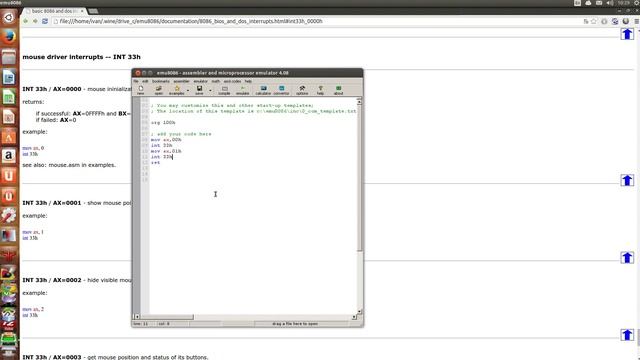Open the 'assembler' menu
Image resolution: width=640 pixels, height=360 pixels.
click(x=182, y=81)
